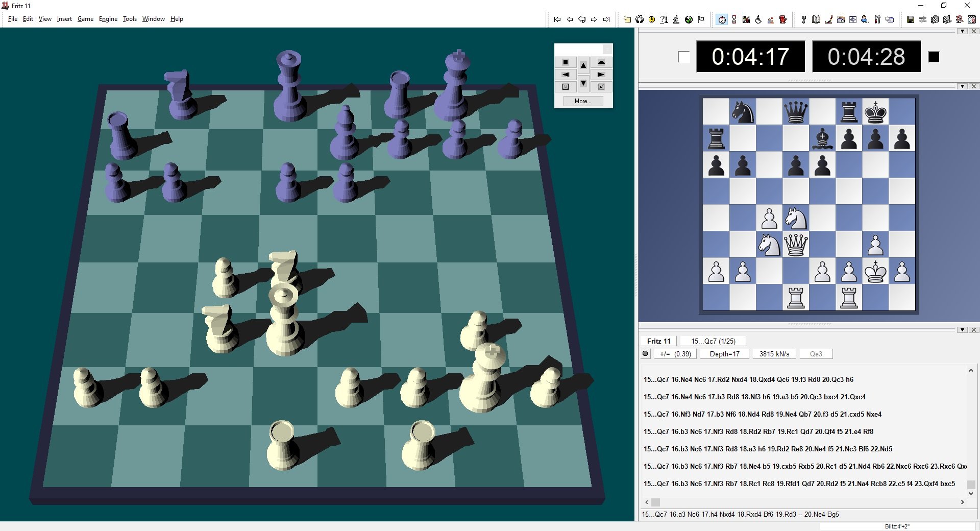Step one move back in the game
The height and width of the screenshot is (531, 980).
point(570,19)
